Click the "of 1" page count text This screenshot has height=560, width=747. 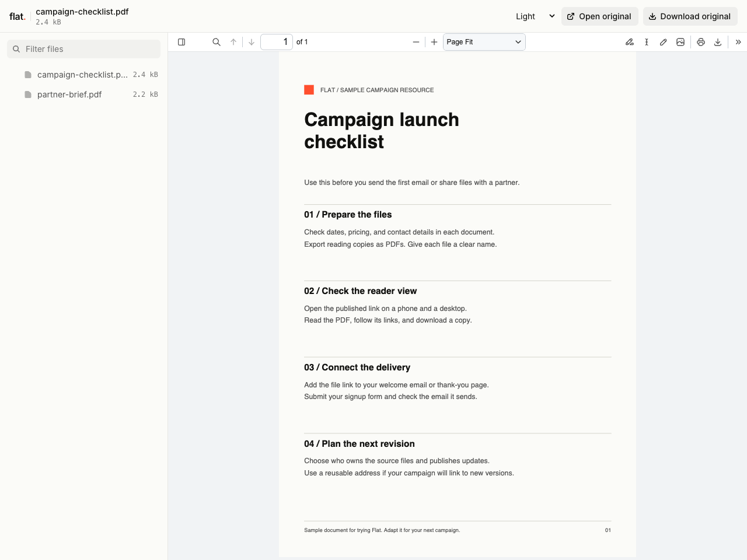point(302,42)
